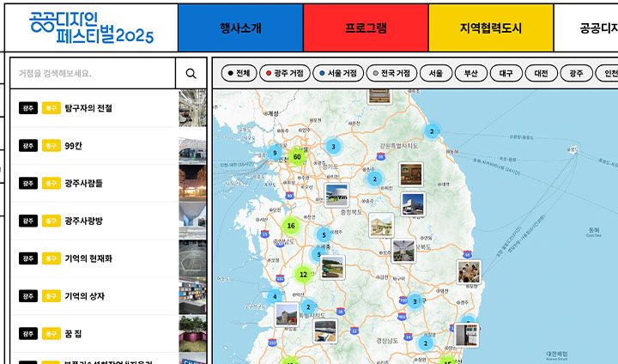Open the 지역협력도시 menu tab
618x364 pixels.
coord(491,27)
